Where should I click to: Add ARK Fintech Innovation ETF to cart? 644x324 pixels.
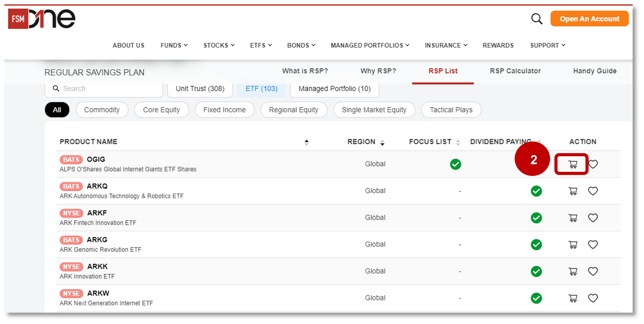tap(572, 218)
